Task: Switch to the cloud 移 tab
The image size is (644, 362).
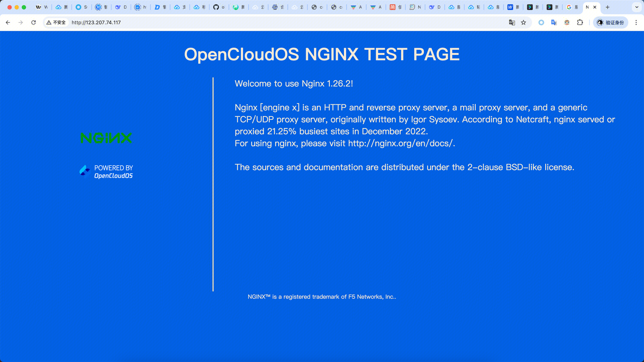Action: tap(200, 7)
